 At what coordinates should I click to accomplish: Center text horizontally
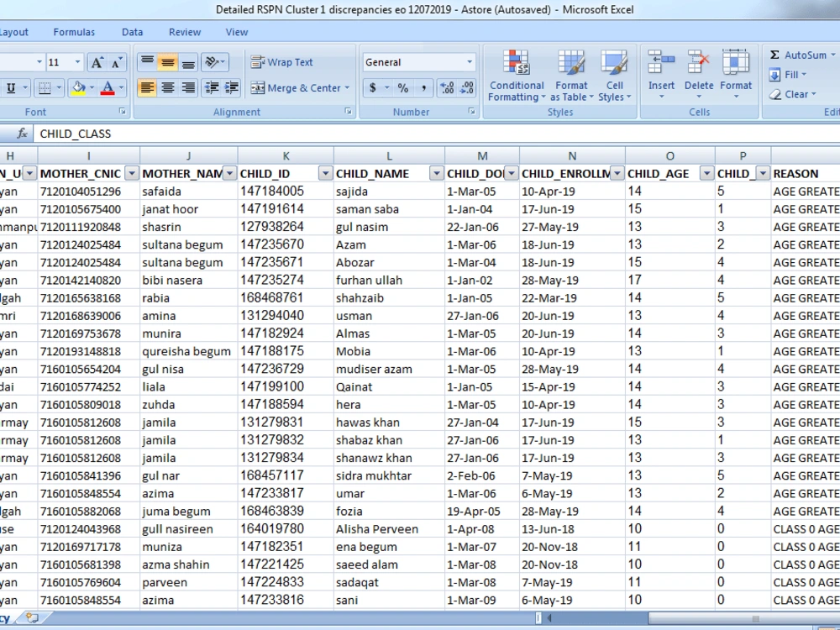(x=168, y=88)
